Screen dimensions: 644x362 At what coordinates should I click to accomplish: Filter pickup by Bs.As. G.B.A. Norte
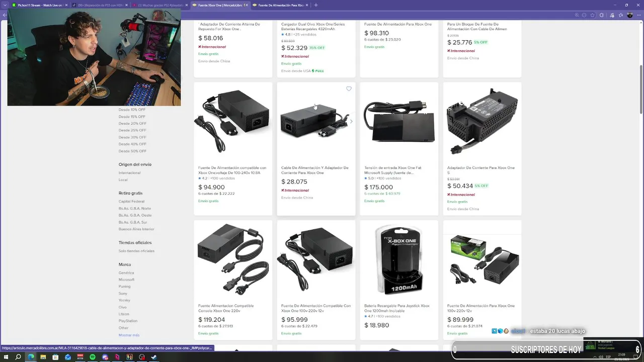(x=135, y=208)
